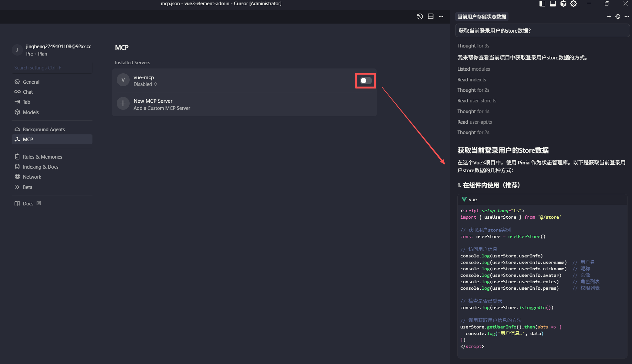
Task: Open Models settings section
Action: [x=31, y=112]
